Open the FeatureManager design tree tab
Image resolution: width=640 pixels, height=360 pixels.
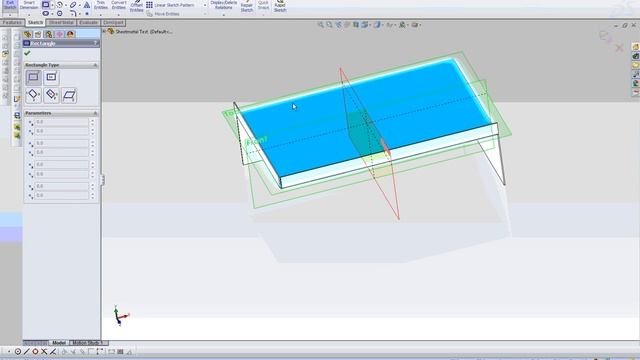pyautogui.click(x=27, y=34)
